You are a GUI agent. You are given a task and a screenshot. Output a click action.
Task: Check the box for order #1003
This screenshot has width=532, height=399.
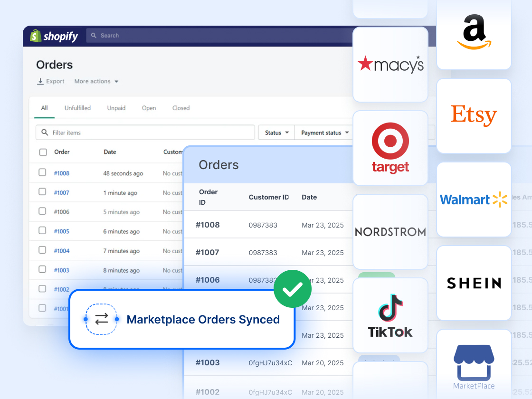42,269
